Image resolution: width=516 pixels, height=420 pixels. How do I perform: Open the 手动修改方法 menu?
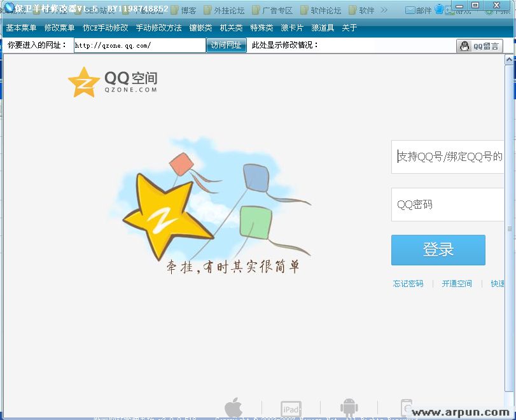pyautogui.click(x=158, y=28)
